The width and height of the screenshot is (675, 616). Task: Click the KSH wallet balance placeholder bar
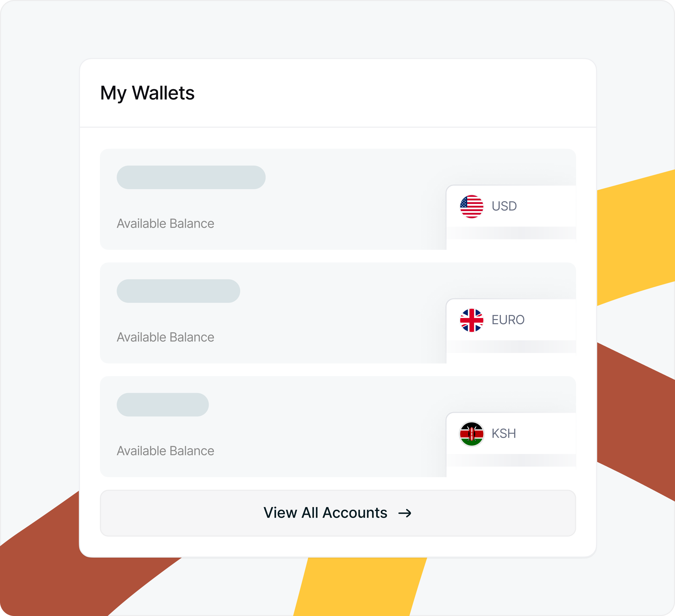163,405
